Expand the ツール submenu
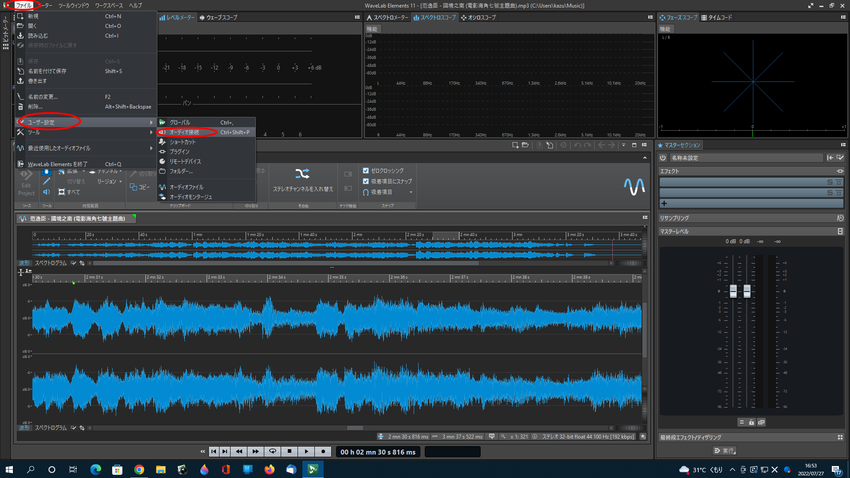This screenshot has height=478, width=850. 86,132
